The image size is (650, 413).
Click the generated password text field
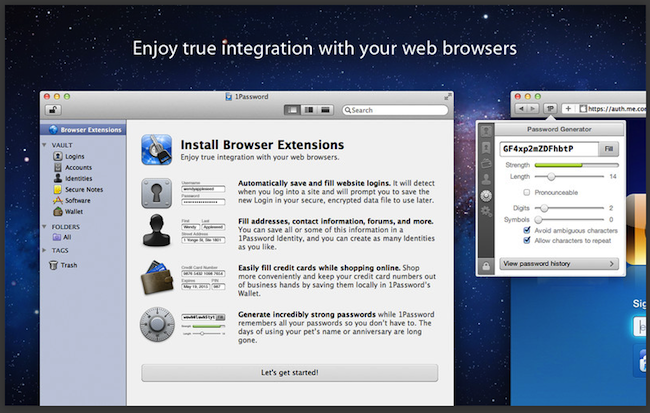549,149
